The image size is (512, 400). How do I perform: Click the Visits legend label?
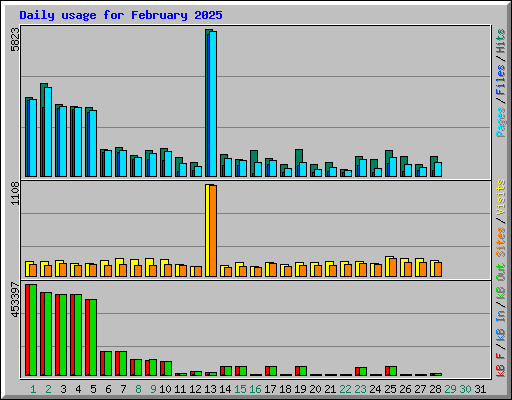(x=501, y=197)
